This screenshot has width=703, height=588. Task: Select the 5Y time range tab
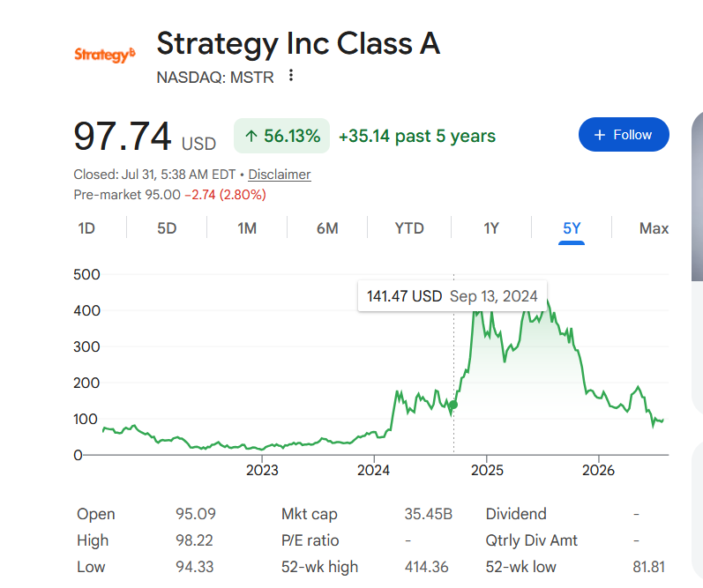(x=572, y=228)
